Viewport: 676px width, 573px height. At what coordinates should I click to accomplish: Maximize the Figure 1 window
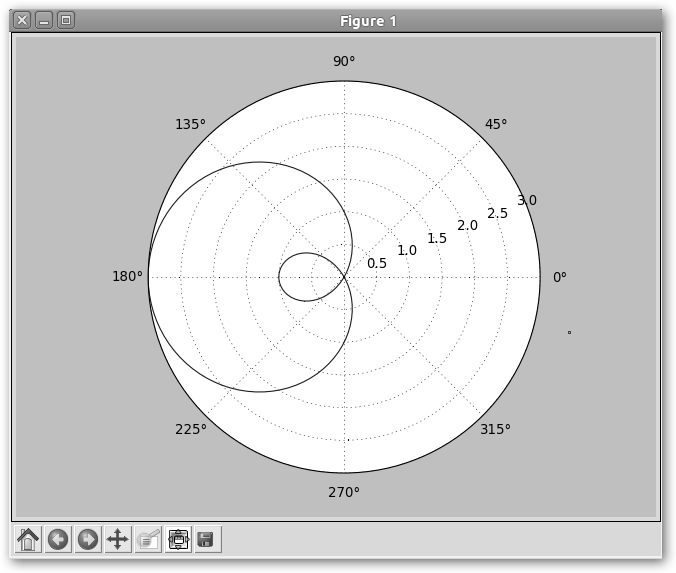click(66, 20)
